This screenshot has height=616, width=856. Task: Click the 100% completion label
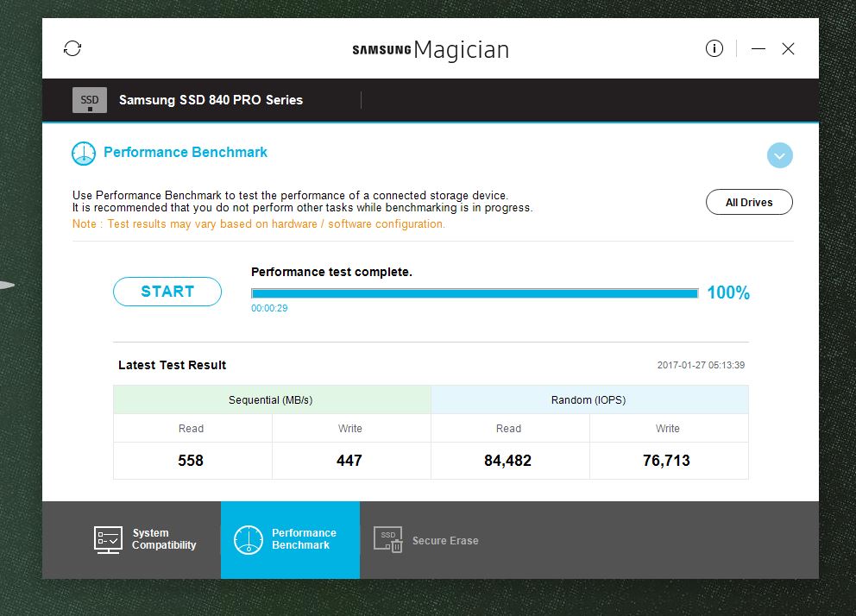[728, 293]
